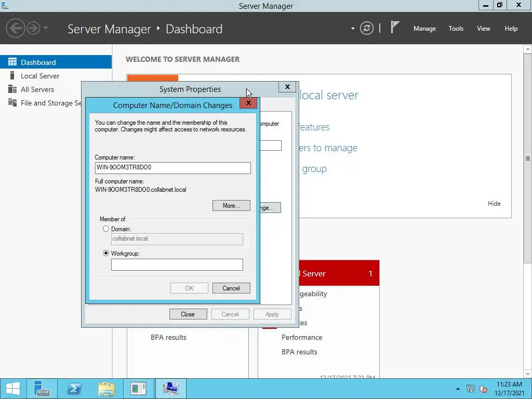Screen dimensions: 532x399
Task: Select the Domain radio button
Action: 106,229
